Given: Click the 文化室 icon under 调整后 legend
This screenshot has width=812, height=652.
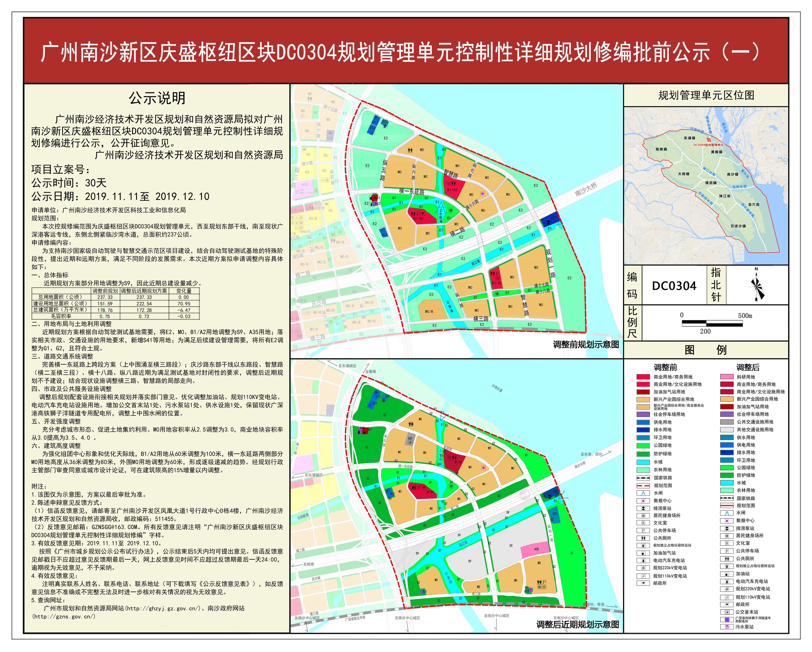Looking at the screenshot, I should [727, 543].
